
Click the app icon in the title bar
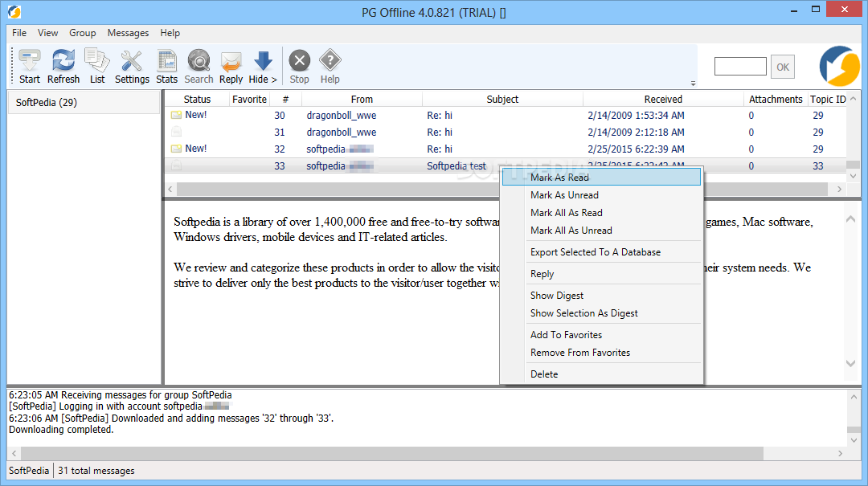click(14, 11)
